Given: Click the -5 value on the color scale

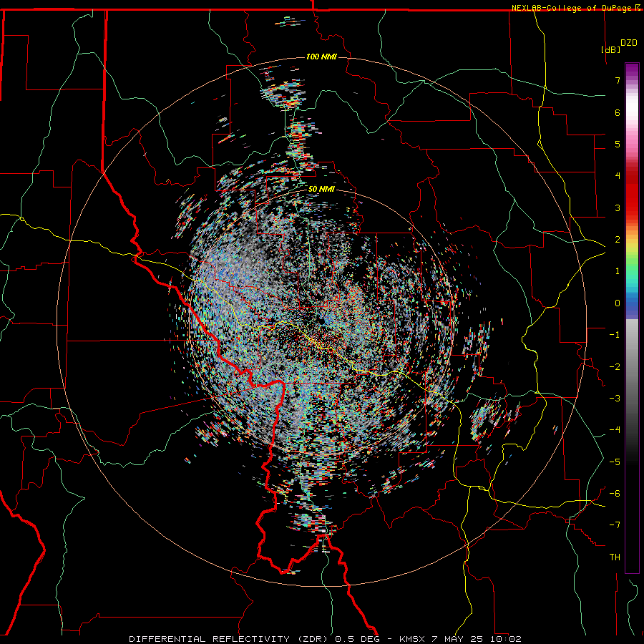Looking at the screenshot, I should pos(615,462).
